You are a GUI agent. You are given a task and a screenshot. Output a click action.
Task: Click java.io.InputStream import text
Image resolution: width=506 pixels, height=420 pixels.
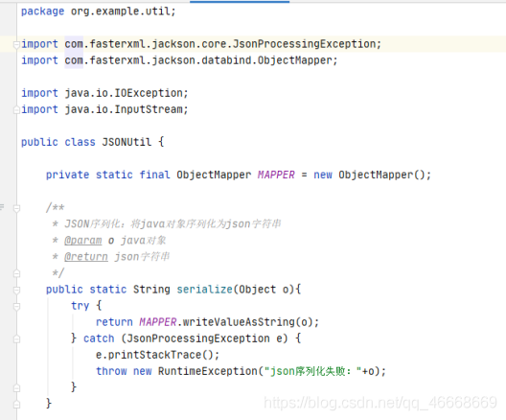point(124,109)
